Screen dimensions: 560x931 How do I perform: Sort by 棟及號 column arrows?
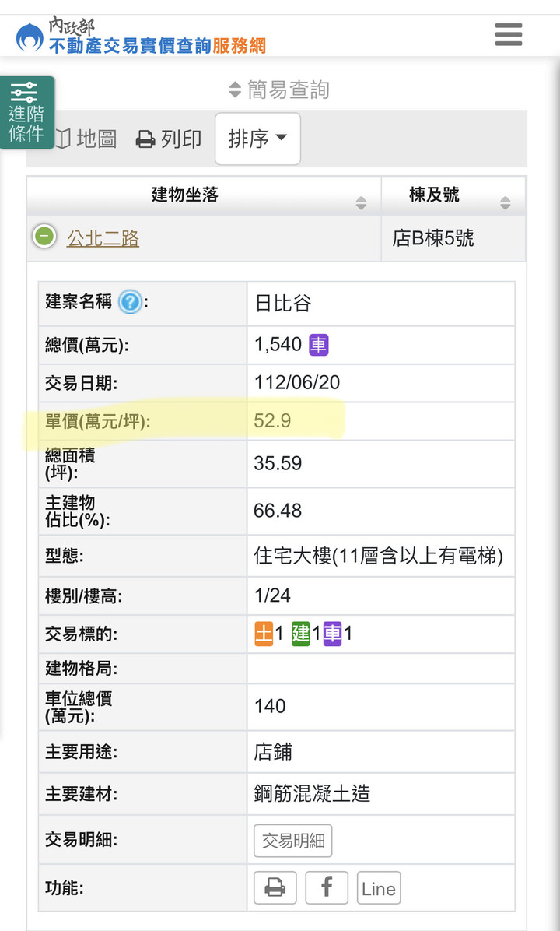point(505,203)
